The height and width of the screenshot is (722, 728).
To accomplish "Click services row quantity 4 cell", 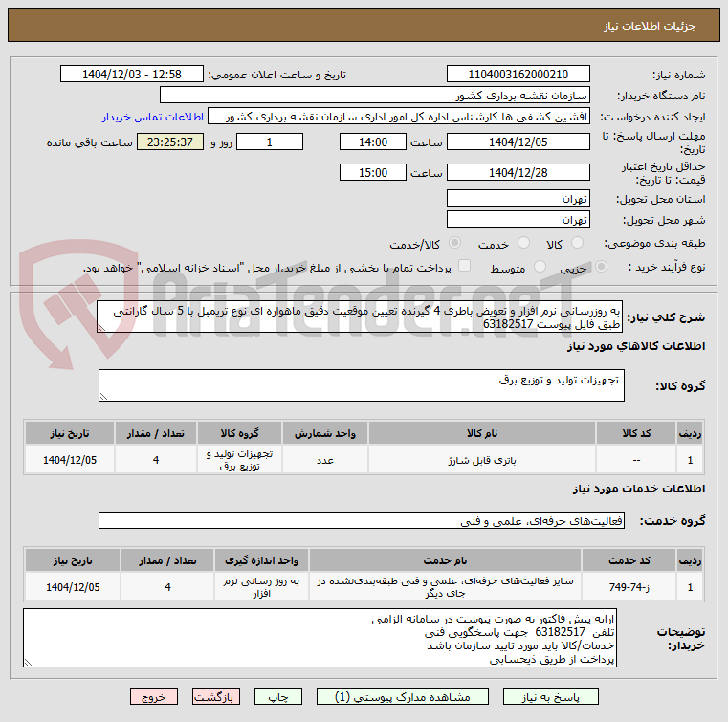I will click(x=167, y=587).
